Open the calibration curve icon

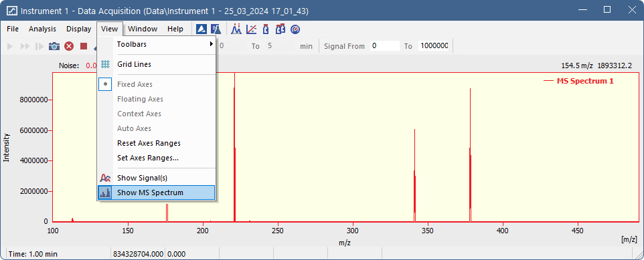(x=251, y=29)
